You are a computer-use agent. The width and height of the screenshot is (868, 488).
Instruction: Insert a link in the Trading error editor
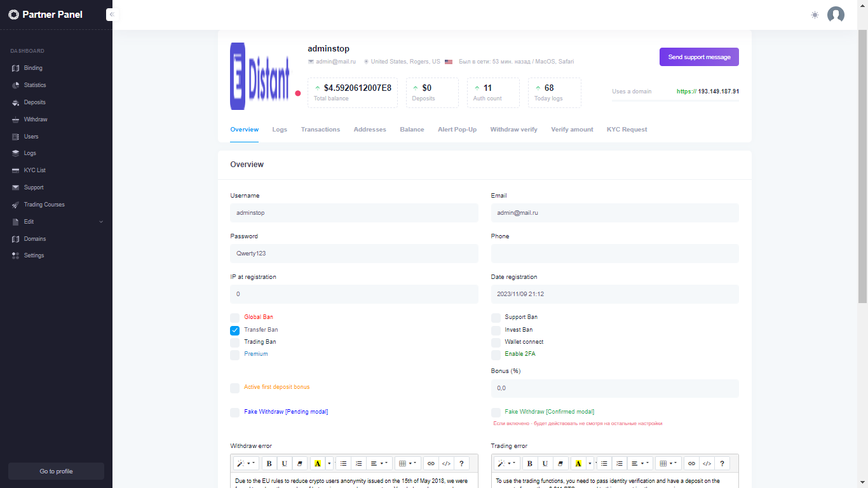click(x=691, y=463)
